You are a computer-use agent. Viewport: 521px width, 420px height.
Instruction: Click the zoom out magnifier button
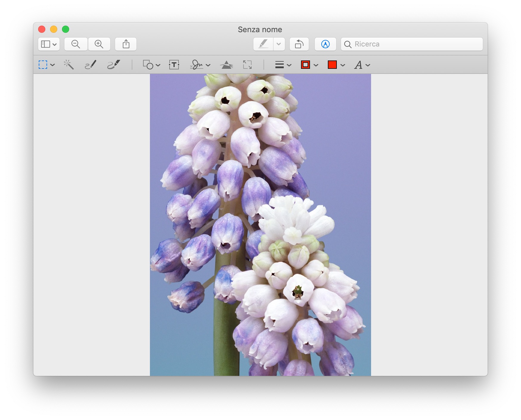click(x=76, y=44)
